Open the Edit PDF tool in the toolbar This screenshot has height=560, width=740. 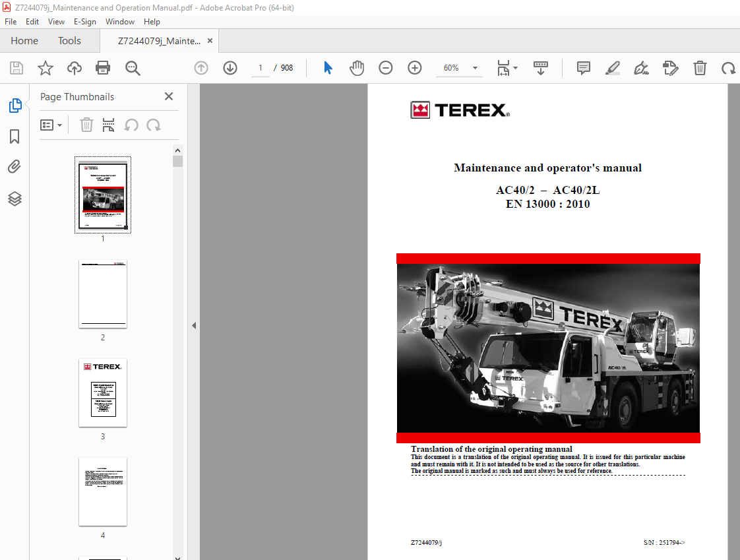671,68
